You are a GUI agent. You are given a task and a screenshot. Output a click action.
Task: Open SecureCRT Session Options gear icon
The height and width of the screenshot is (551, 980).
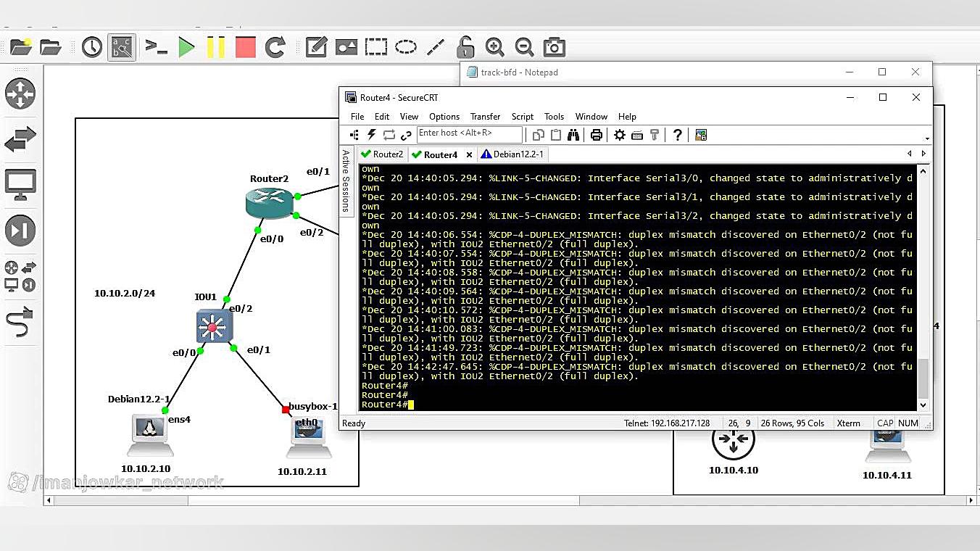pyautogui.click(x=620, y=135)
